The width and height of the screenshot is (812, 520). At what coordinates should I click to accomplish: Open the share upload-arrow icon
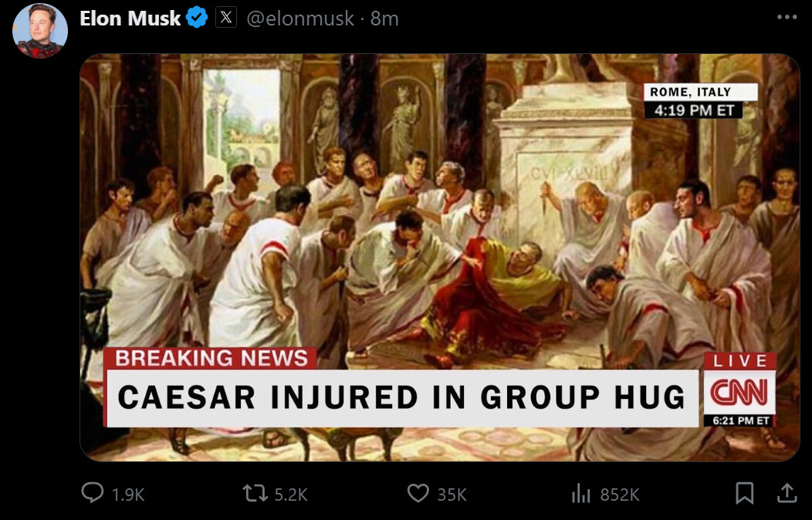[x=787, y=493]
